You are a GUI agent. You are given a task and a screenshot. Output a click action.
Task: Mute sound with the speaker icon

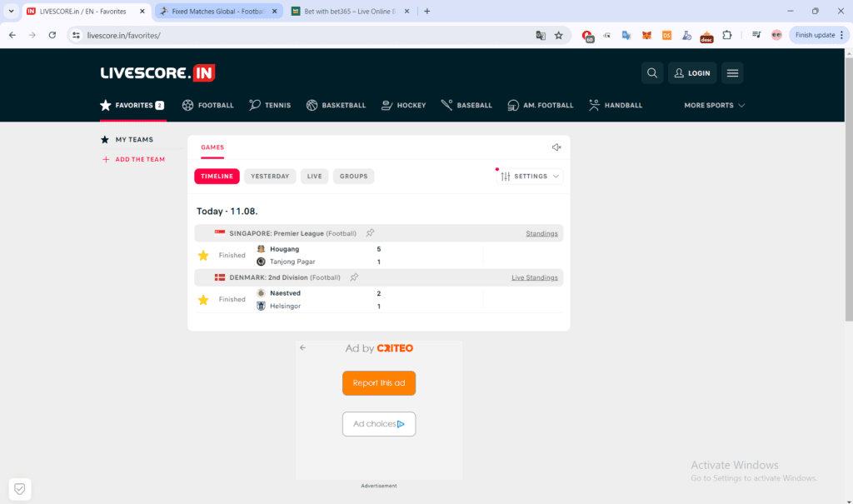pos(556,147)
